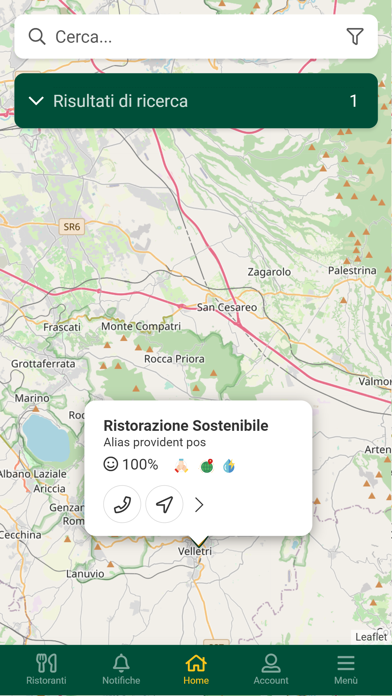Viewport: 392px width, 696px height.
Task: Open the Notifiche tab
Action: point(121,669)
